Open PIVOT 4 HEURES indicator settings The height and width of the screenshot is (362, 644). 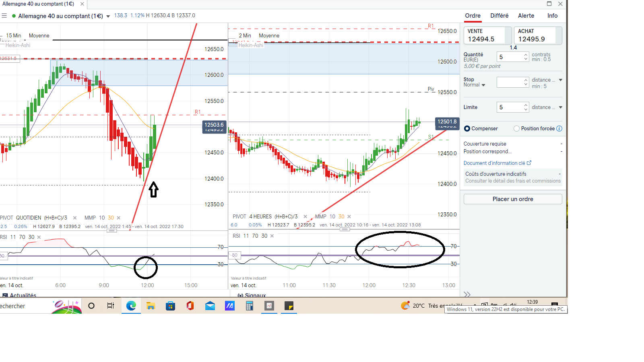click(x=265, y=217)
